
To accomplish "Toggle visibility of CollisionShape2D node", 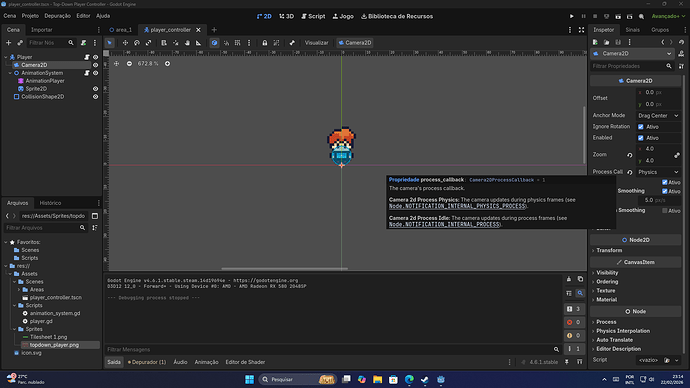I will coord(95,97).
